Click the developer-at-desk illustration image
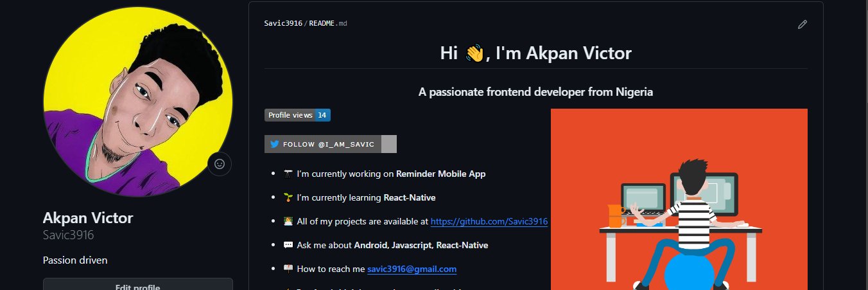 click(x=679, y=199)
